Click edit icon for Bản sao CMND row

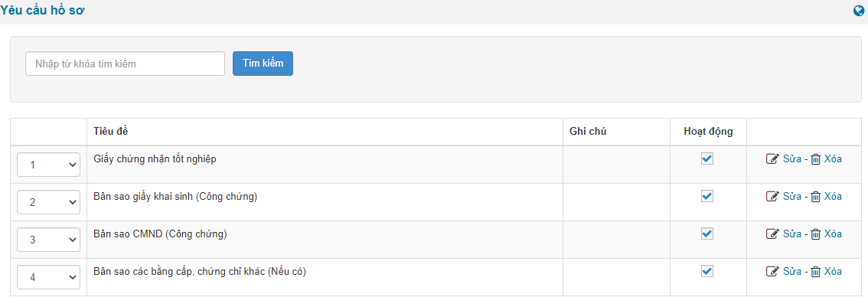coord(773,234)
